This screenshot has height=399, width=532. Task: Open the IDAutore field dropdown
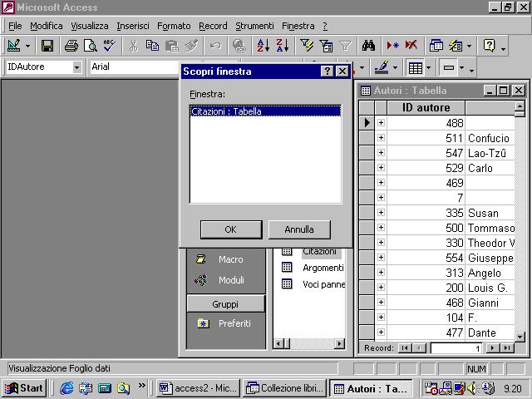point(77,67)
